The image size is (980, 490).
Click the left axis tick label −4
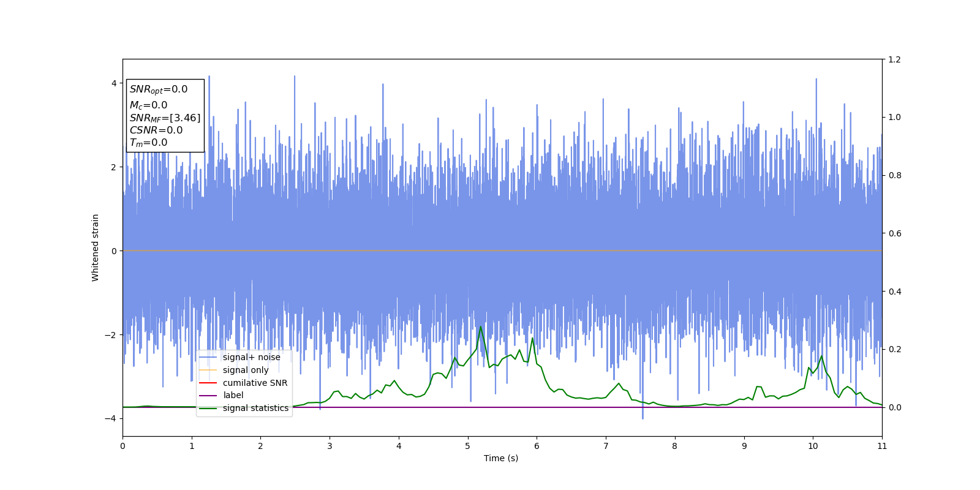110,418
